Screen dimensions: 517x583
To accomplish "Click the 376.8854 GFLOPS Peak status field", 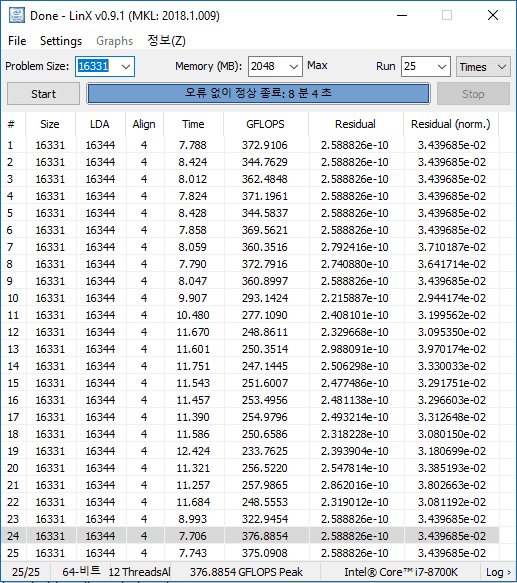I will pos(246,572).
